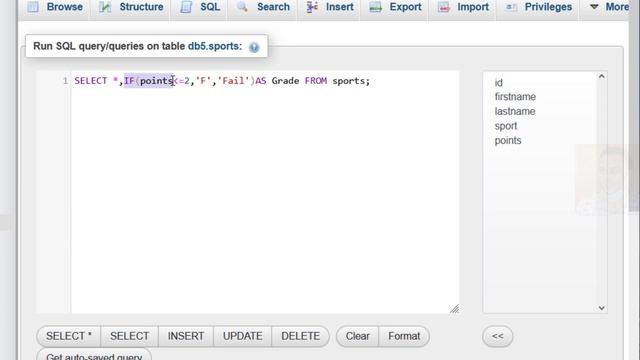Open the Privileges tab
640x360 pixels.
(539, 7)
